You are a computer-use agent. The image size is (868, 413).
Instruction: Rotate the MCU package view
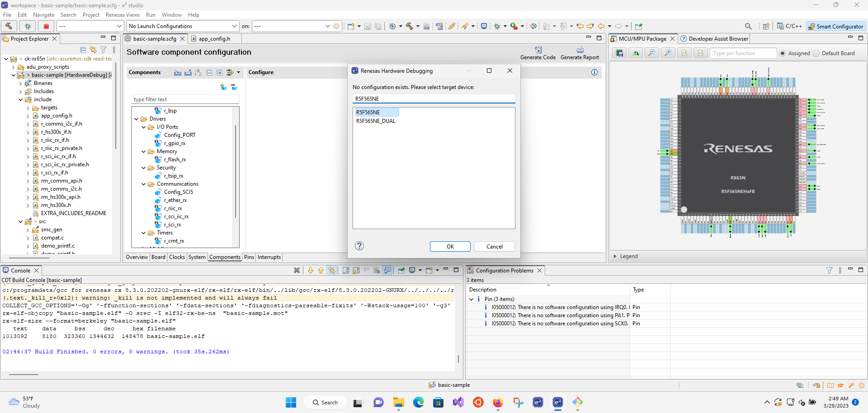(x=636, y=53)
